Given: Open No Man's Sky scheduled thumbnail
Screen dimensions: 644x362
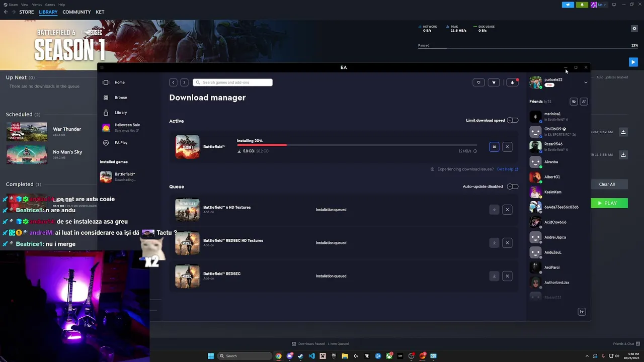Looking at the screenshot, I should 27,154.
